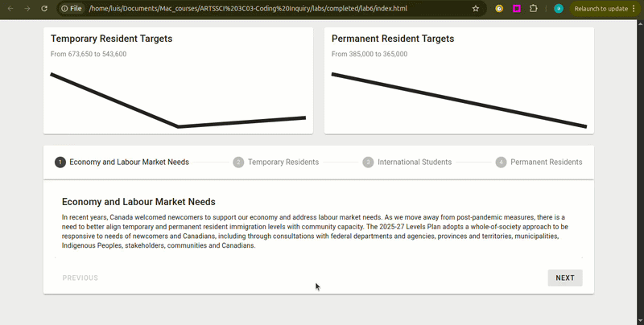Jump to step 2 Temporary Residents
The width and height of the screenshot is (644, 325).
coord(276,162)
